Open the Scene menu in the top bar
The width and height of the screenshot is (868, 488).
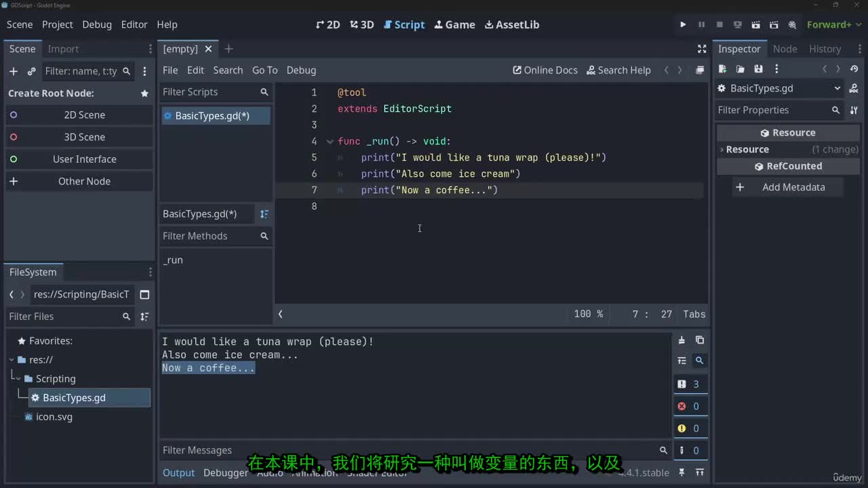pos(20,24)
